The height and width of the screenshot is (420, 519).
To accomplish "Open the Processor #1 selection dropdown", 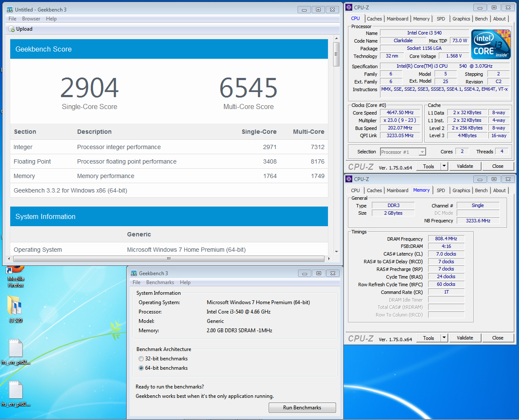I will click(403, 152).
